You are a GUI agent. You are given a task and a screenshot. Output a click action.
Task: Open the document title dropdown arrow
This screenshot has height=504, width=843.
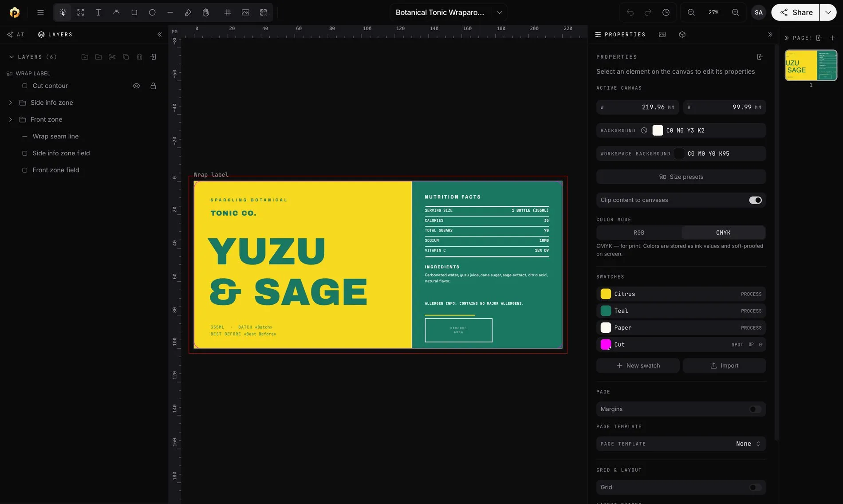pos(499,12)
